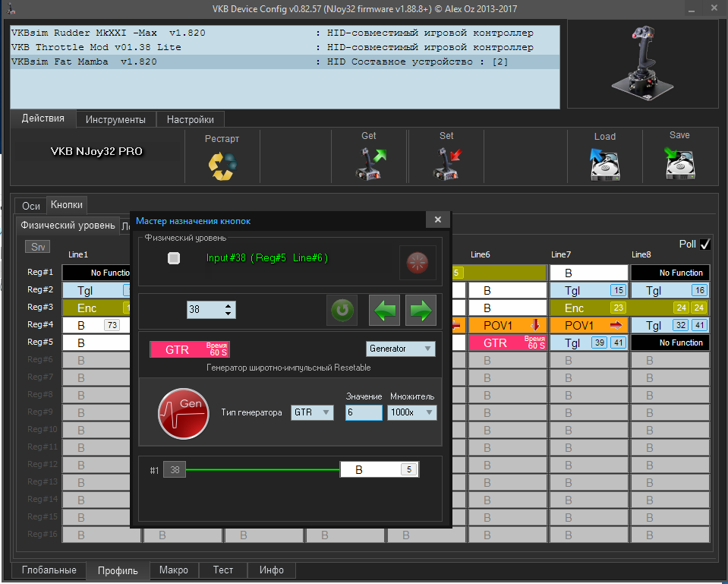Open the Кнопки tab
Image resolution: width=728 pixels, height=584 pixels.
tap(67, 205)
